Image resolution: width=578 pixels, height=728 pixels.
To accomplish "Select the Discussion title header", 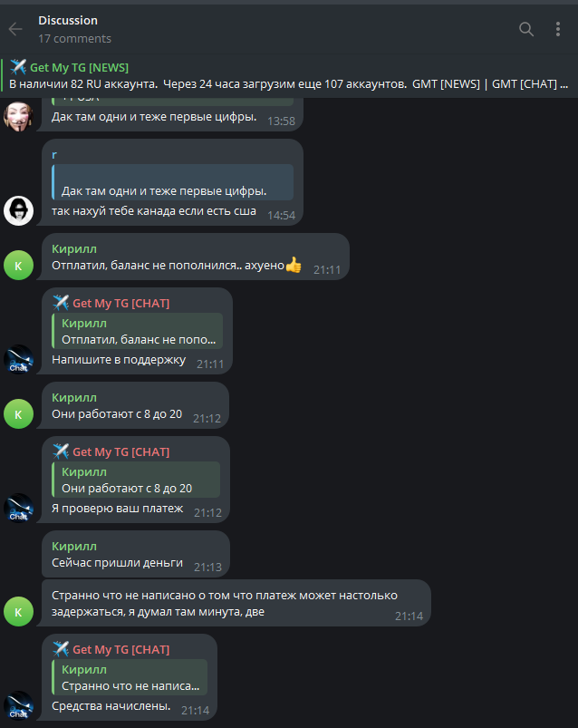I will (68, 21).
